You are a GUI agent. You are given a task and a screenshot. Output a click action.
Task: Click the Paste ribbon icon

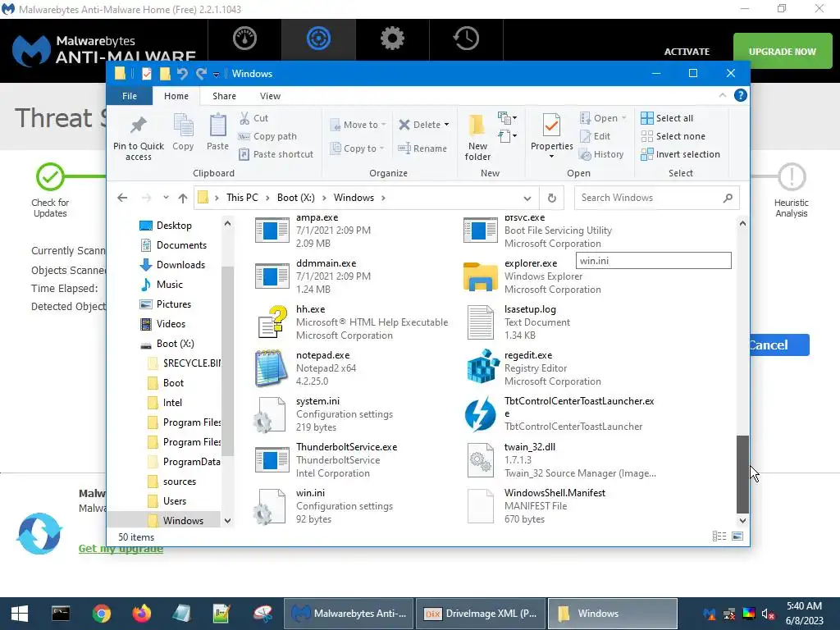[x=217, y=126]
